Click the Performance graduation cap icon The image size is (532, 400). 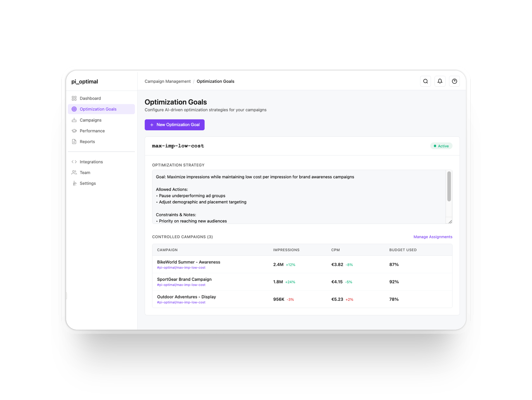coord(74,131)
